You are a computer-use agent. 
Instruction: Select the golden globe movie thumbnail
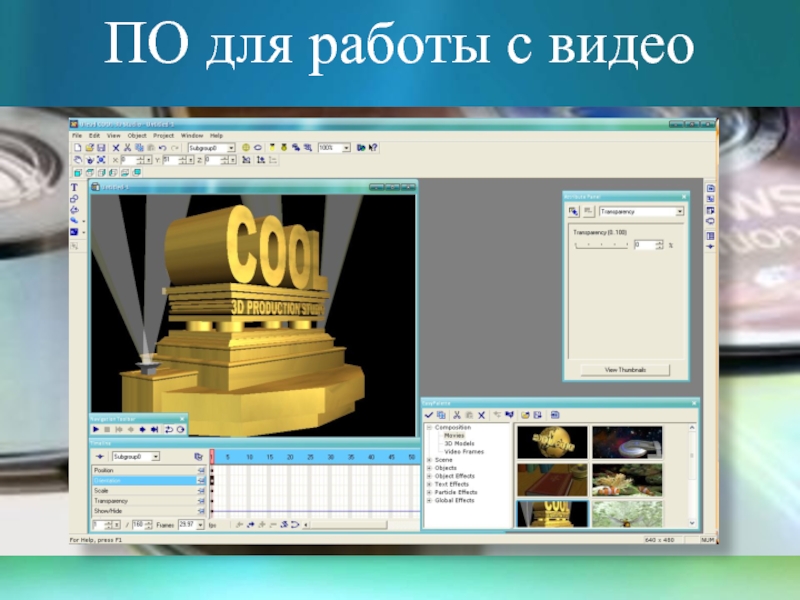(552, 442)
